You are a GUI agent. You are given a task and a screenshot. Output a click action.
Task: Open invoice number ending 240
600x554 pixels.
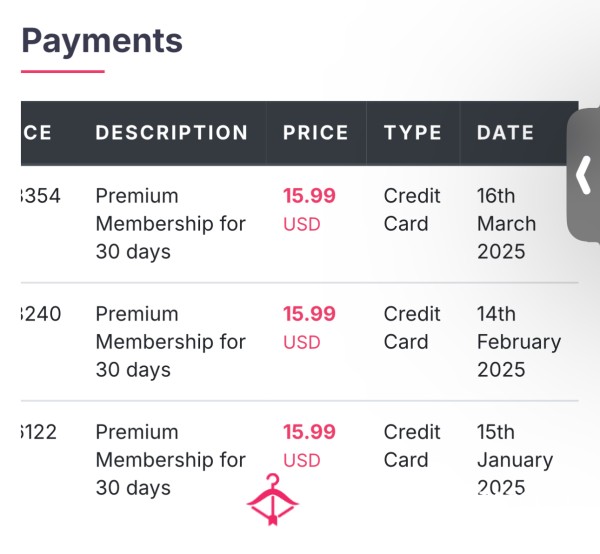click(41, 314)
